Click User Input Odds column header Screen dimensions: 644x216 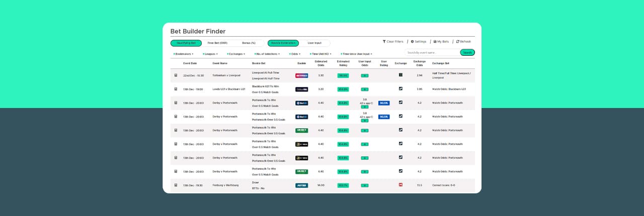[365, 63]
